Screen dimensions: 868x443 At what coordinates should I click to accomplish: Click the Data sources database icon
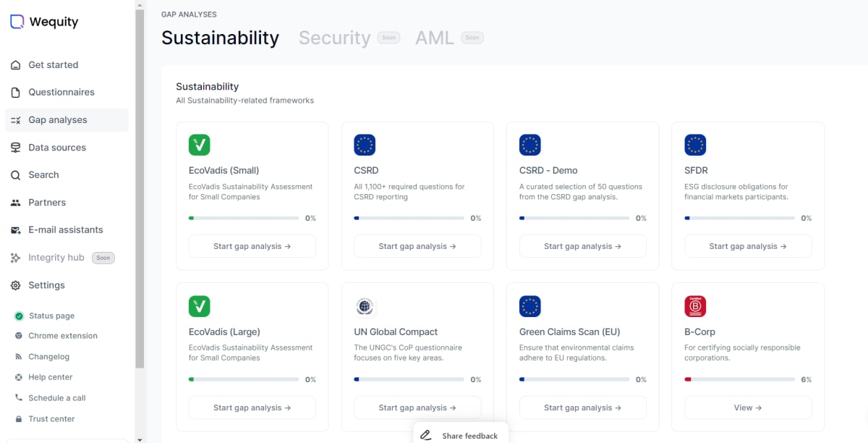[x=15, y=148]
